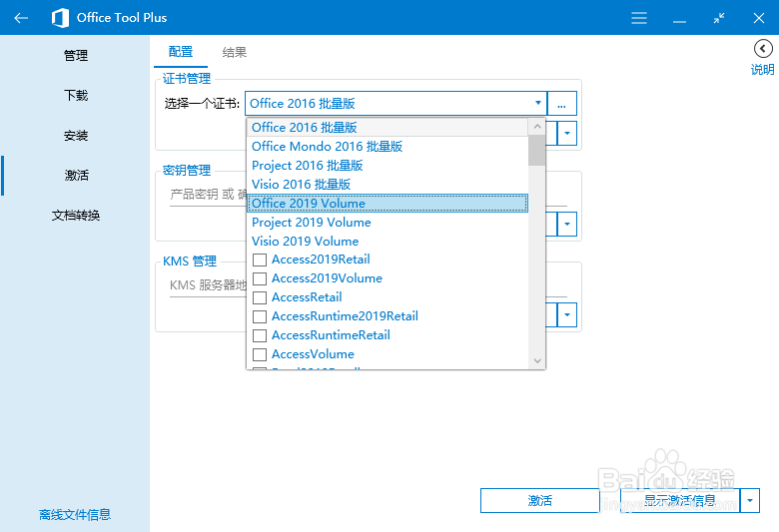Choose Office Mondo 2016 批量版
779x532 pixels.
point(388,147)
